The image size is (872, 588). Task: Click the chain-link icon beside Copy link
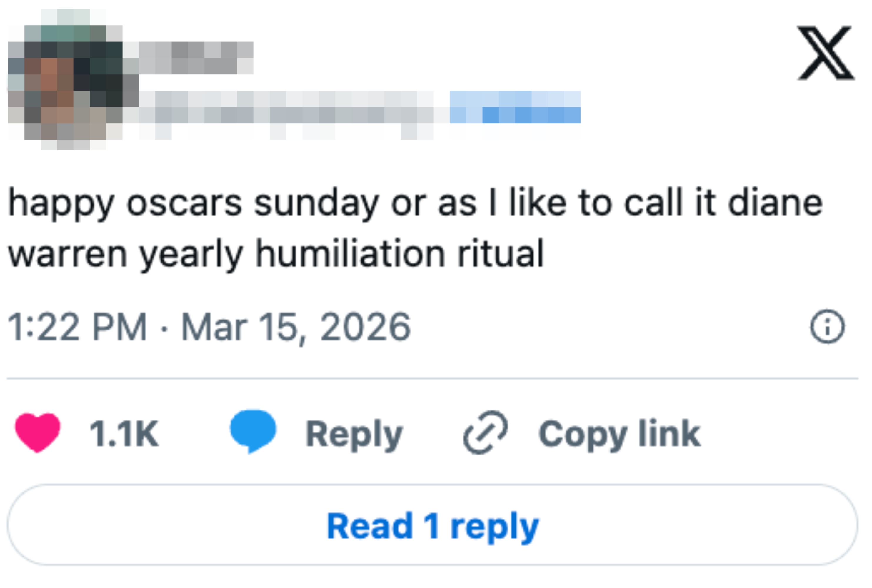click(487, 430)
